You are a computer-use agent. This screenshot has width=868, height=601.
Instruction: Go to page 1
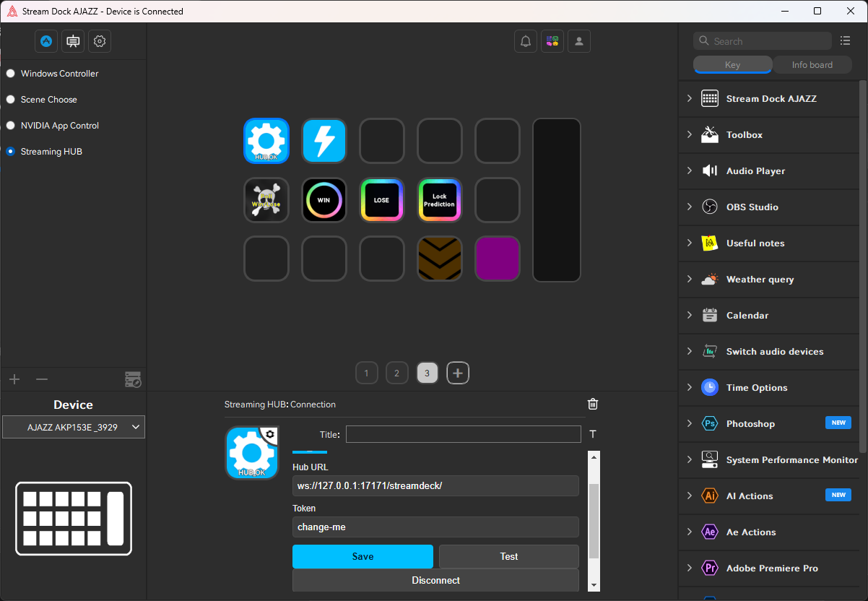[x=367, y=373]
